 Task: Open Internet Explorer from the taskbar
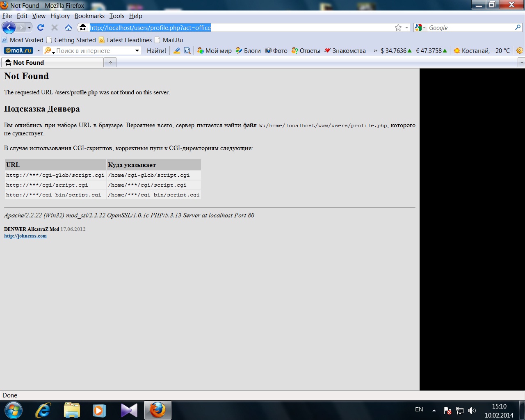tap(43, 410)
